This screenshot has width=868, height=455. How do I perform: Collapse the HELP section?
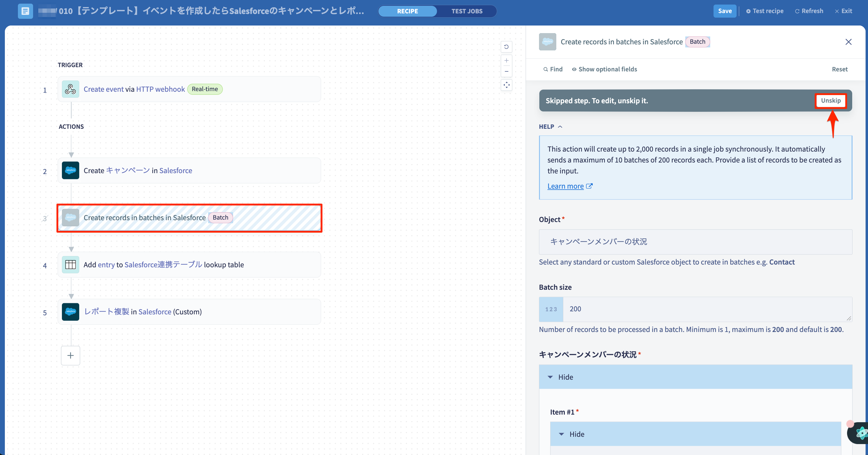pyautogui.click(x=551, y=126)
